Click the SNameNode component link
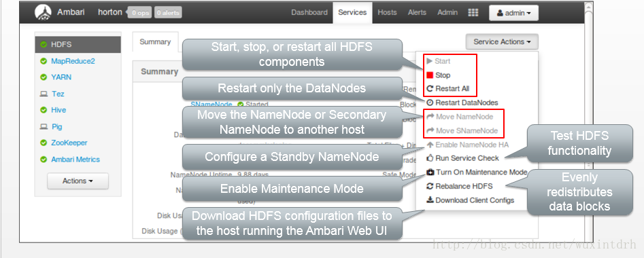Image resolution: width=644 pixels, height=258 pixels. point(211,105)
